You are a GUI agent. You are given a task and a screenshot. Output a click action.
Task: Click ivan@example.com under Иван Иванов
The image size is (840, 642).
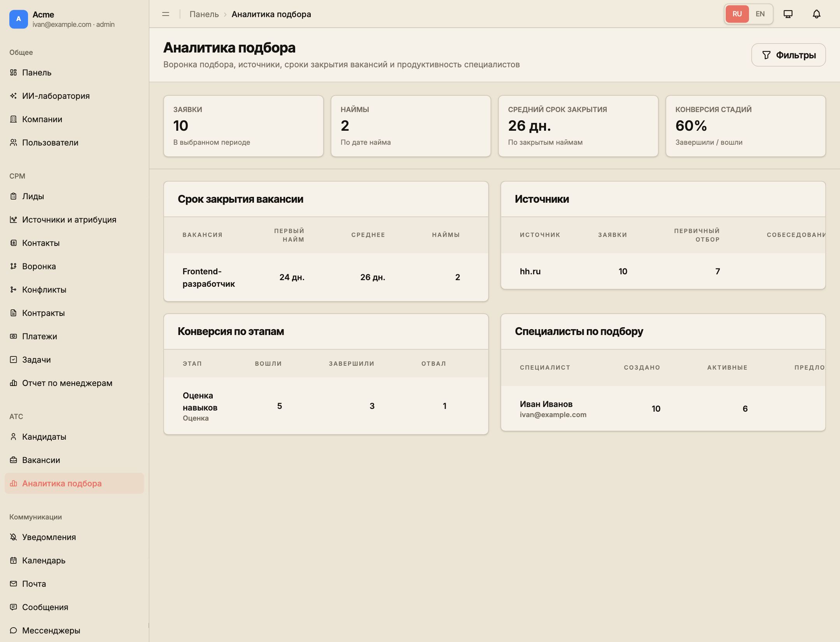[553, 415]
